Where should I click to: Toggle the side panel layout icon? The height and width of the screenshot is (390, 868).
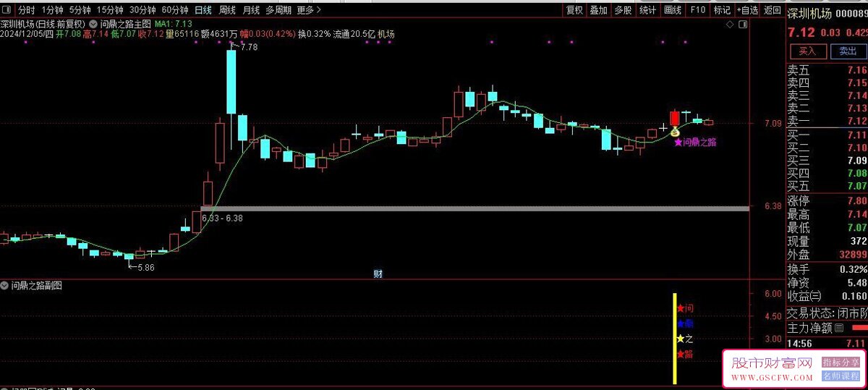point(744,24)
